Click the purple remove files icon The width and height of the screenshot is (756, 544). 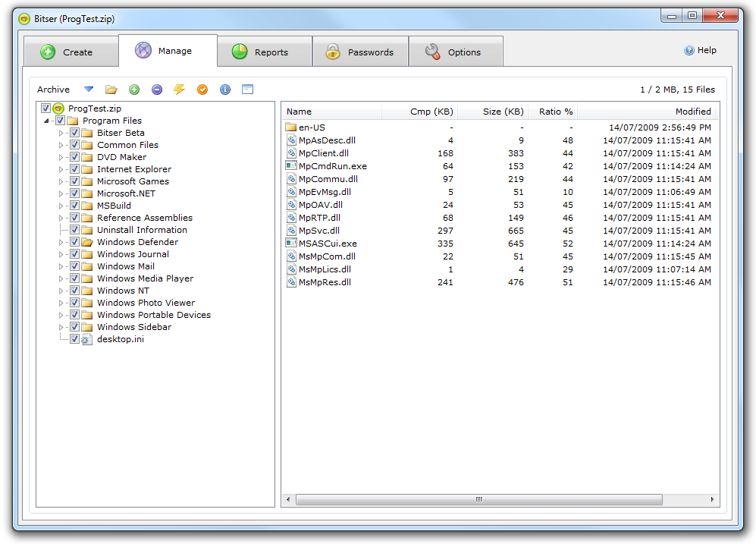pyautogui.click(x=157, y=90)
